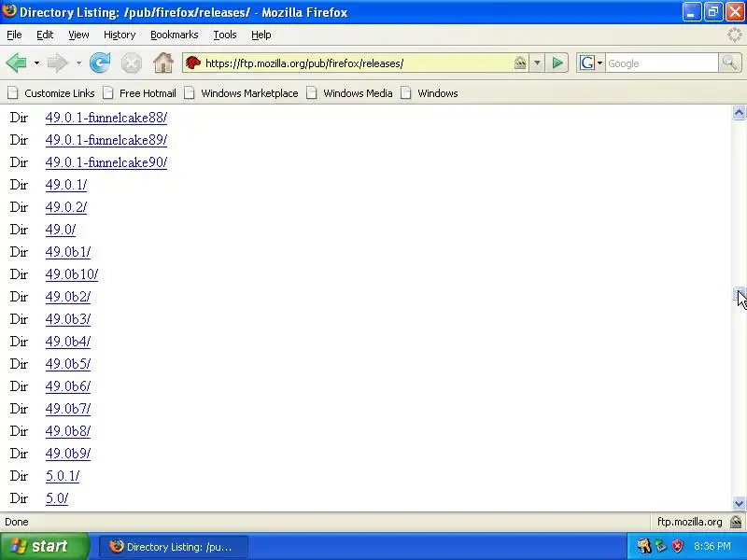Open the 49.0b5/ directory link
The height and width of the screenshot is (560, 747).
pos(68,364)
